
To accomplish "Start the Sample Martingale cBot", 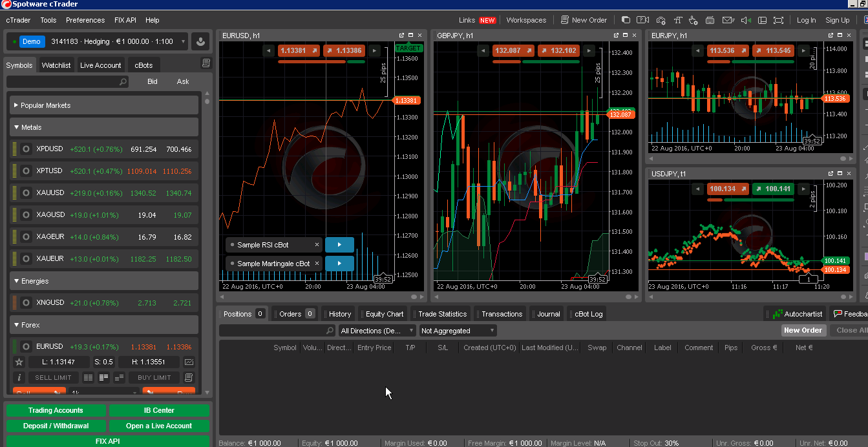I will (339, 264).
